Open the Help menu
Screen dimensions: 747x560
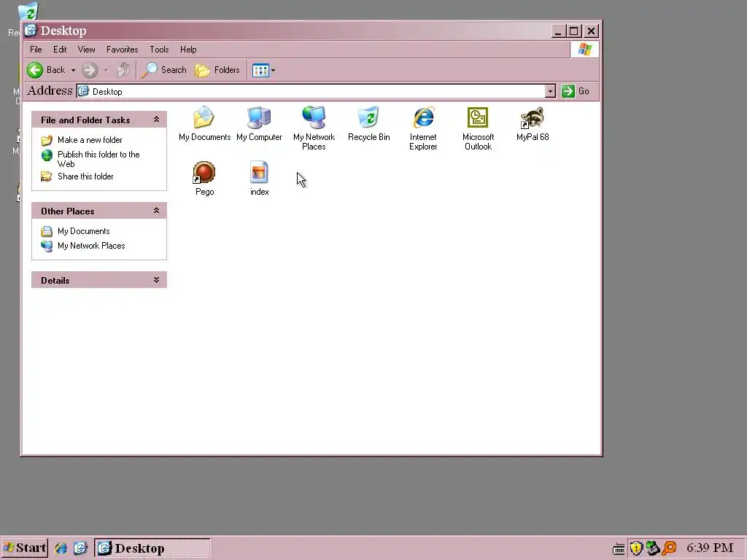point(188,50)
